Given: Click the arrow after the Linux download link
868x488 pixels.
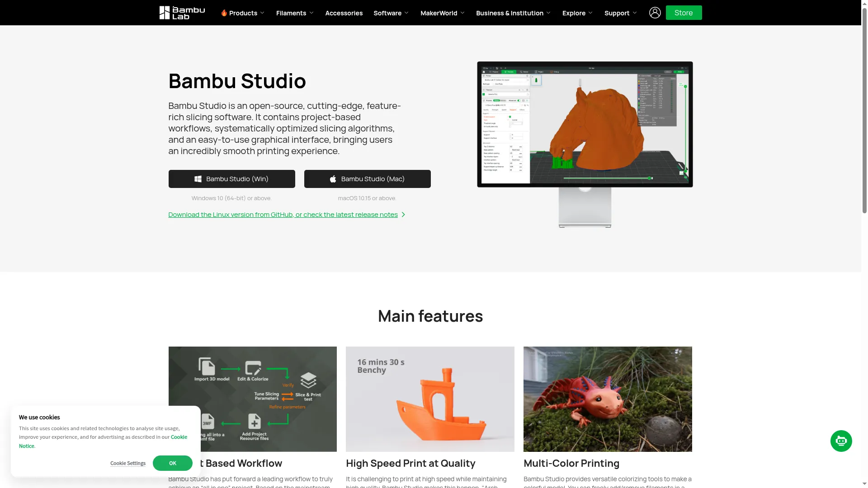Looking at the screenshot, I should (x=403, y=215).
